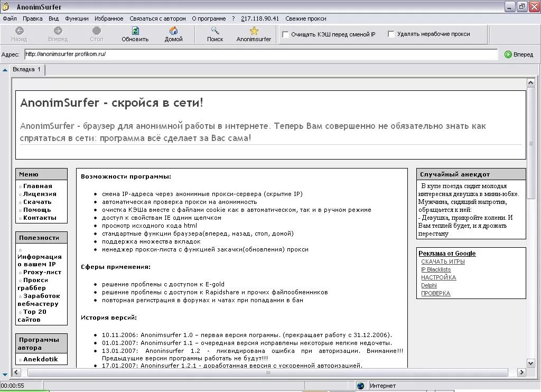Click the Anonimsurfer star icon
Image resolution: width=541 pixels, height=392 pixels.
click(254, 31)
